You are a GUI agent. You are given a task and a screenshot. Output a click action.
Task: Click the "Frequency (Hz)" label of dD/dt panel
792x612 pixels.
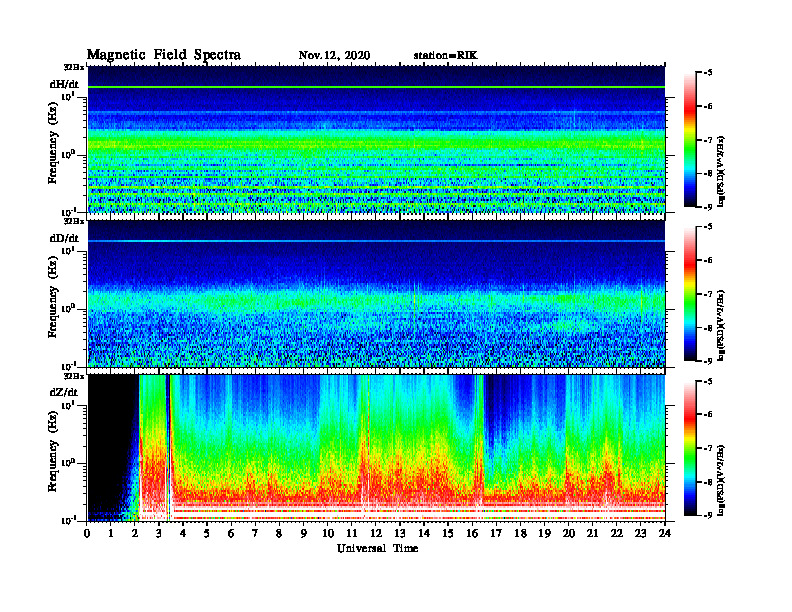[x=53, y=297]
